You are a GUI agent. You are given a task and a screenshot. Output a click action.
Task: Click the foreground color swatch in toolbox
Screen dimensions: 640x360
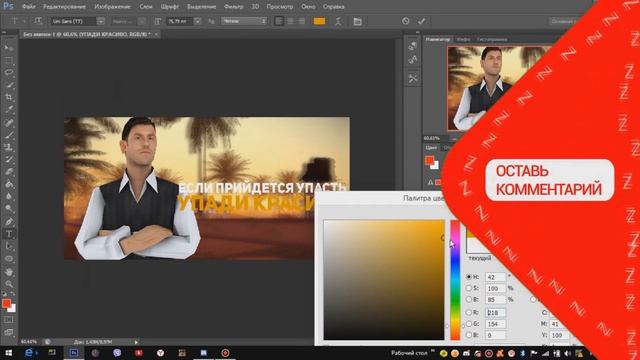click(x=6, y=303)
